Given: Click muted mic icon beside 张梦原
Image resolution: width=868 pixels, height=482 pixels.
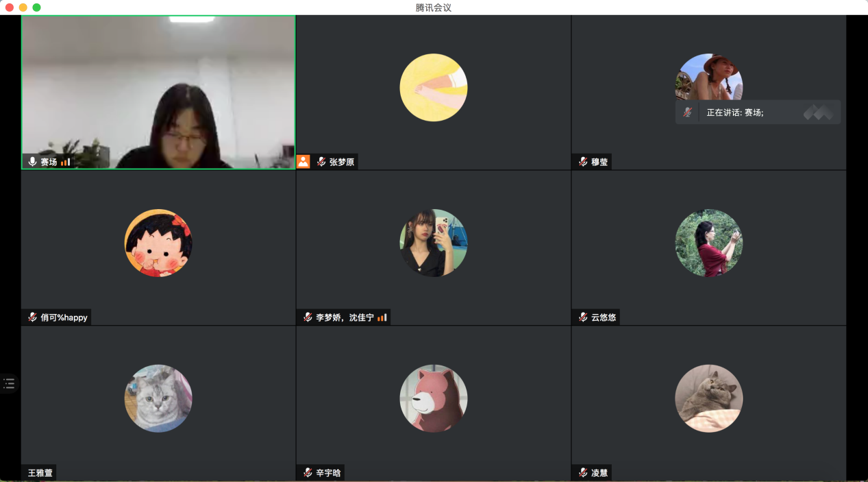Looking at the screenshot, I should [x=321, y=162].
